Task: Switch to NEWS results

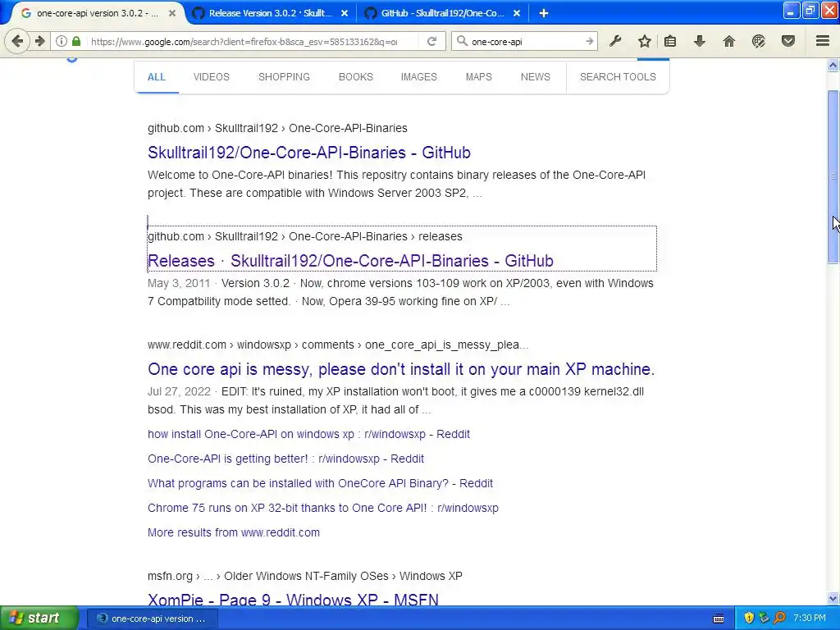Action: pos(535,77)
